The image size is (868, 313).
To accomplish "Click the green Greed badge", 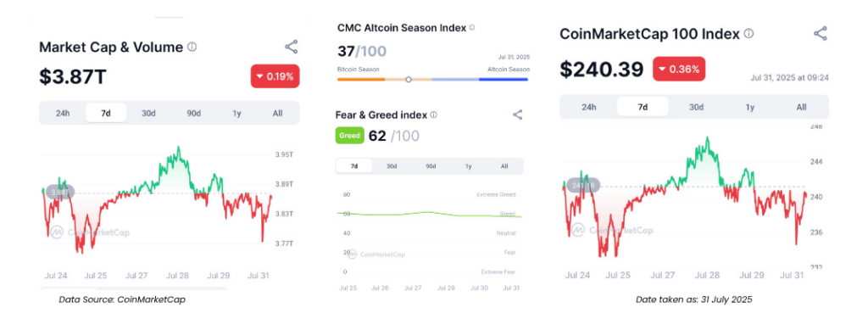I will point(350,135).
